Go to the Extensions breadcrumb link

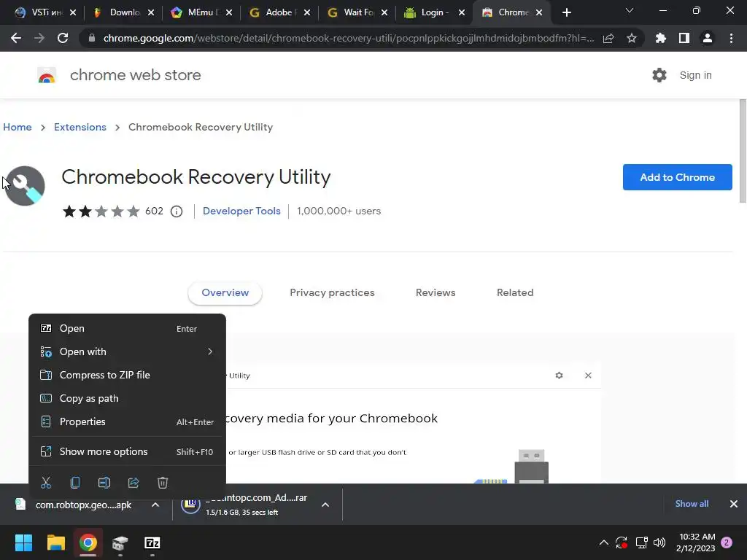(x=80, y=127)
